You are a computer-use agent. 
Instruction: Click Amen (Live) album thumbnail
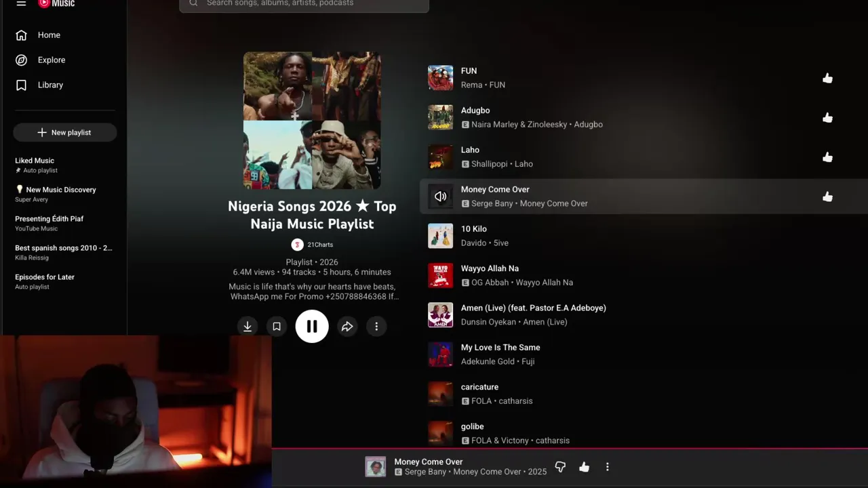(440, 315)
